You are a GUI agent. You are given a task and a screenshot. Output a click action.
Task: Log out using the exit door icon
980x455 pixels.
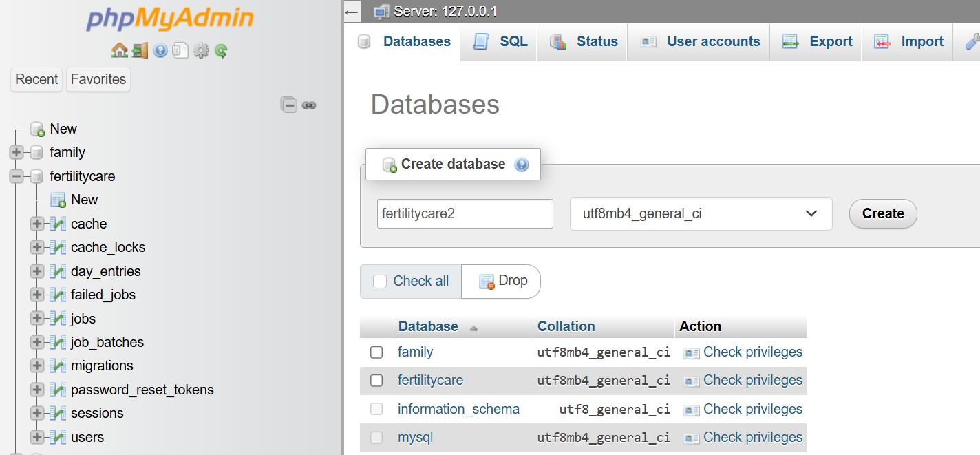pos(140,50)
